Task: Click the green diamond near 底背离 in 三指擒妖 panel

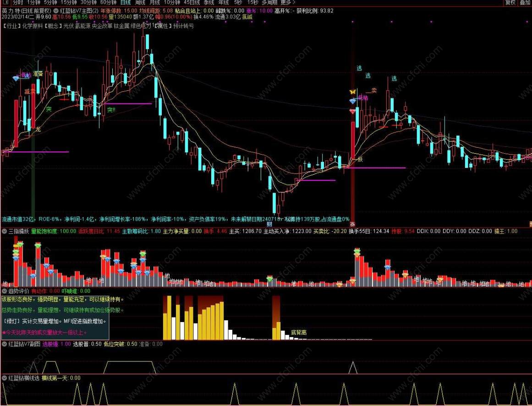Action: point(269,279)
